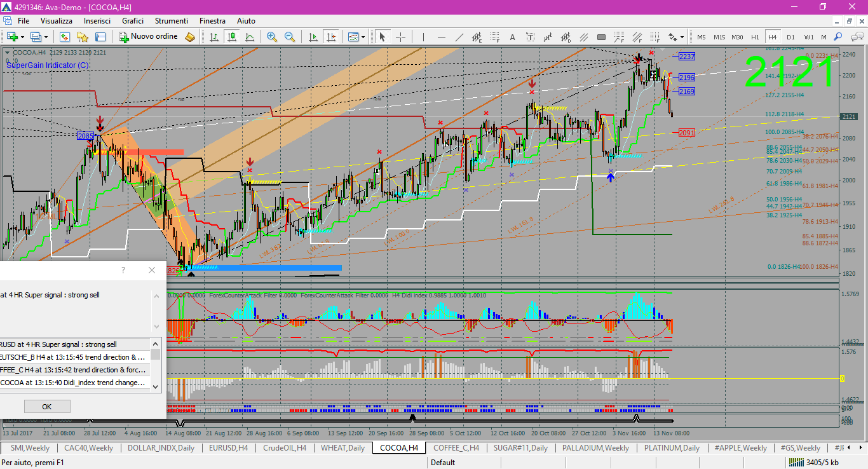
Task: Click the OK button in the alert
Action: 46,407
